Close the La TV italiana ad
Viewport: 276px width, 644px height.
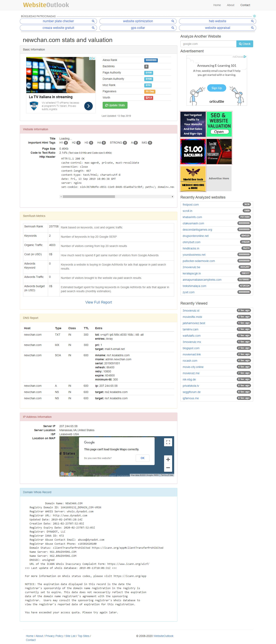coord(94,59)
